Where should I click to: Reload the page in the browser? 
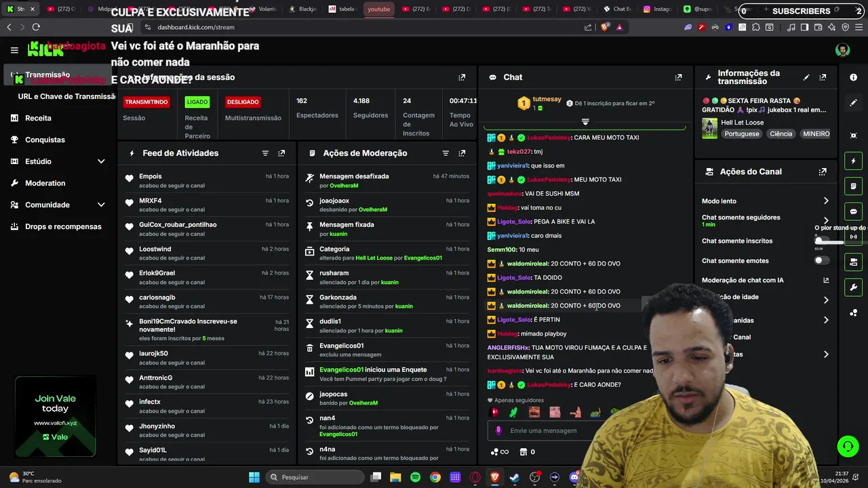point(36,27)
